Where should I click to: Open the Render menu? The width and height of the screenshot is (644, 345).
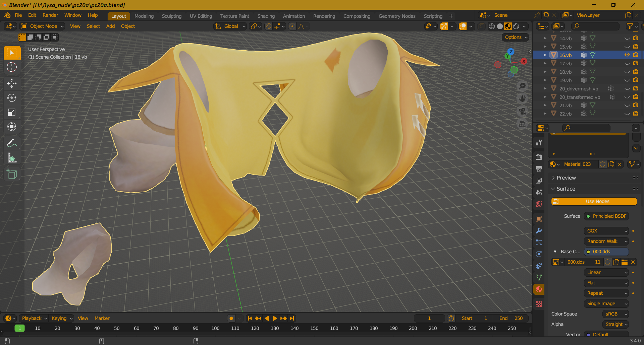50,15
